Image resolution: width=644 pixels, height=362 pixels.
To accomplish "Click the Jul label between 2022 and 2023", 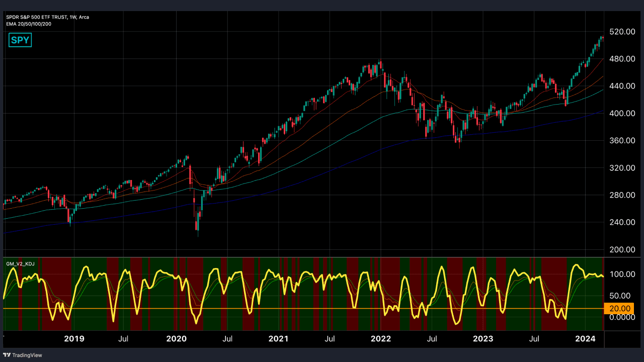I will pyautogui.click(x=431, y=339).
